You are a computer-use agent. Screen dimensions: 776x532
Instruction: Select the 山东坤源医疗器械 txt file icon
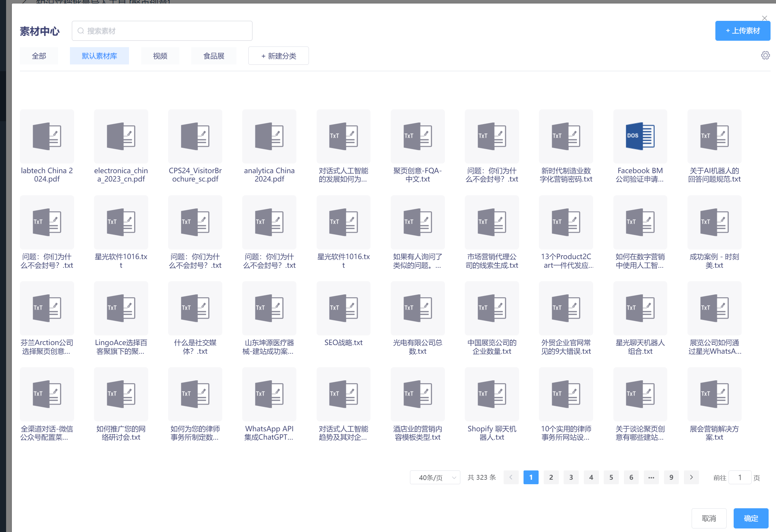pos(269,308)
